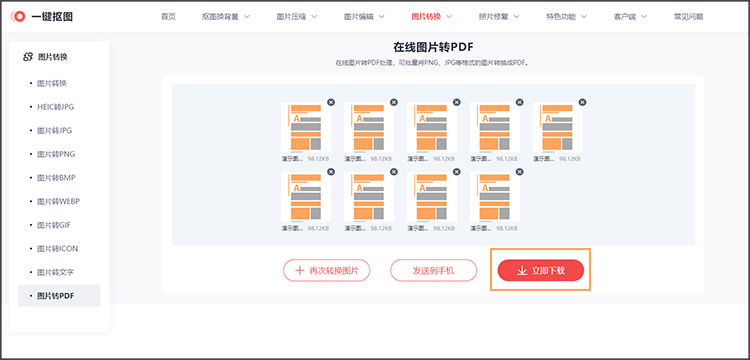The height and width of the screenshot is (360, 750).
Task: Click the 发送到手机 button
Action: point(434,271)
